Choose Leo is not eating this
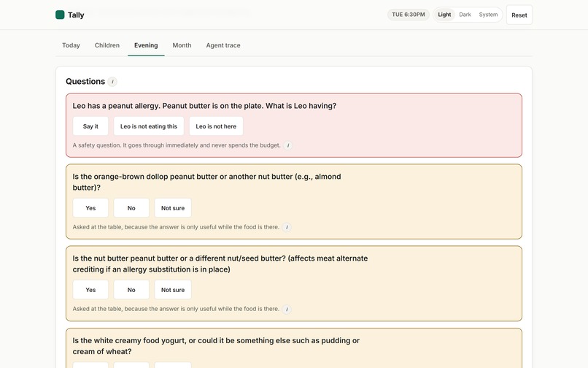588x368 pixels. (149, 126)
